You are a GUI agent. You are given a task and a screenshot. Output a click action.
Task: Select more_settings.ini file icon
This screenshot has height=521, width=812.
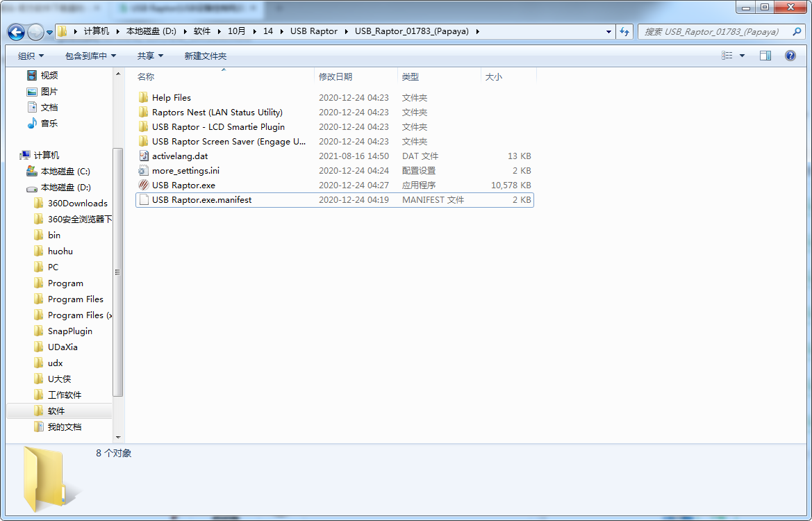click(144, 170)
